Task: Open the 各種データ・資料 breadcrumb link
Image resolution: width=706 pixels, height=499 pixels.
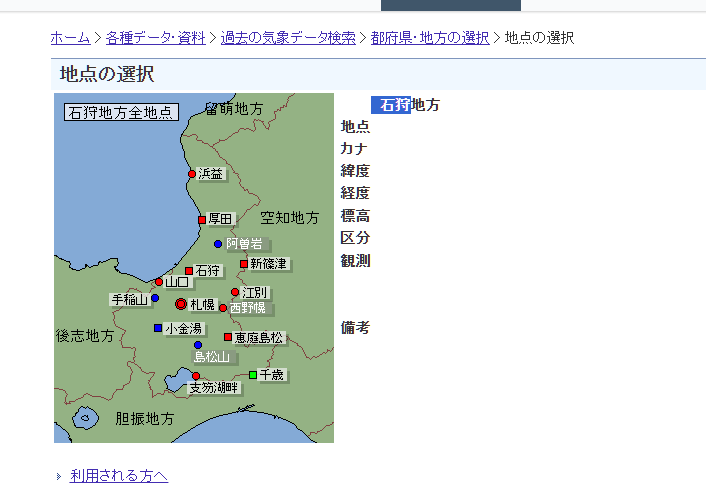Action: tap(155, 38)
